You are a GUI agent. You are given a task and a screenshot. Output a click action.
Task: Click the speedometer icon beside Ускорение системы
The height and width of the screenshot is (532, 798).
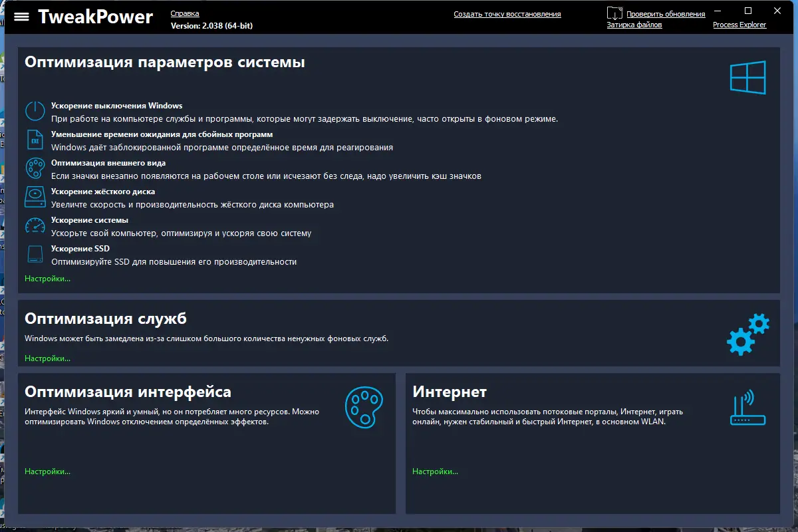[35, 225]
